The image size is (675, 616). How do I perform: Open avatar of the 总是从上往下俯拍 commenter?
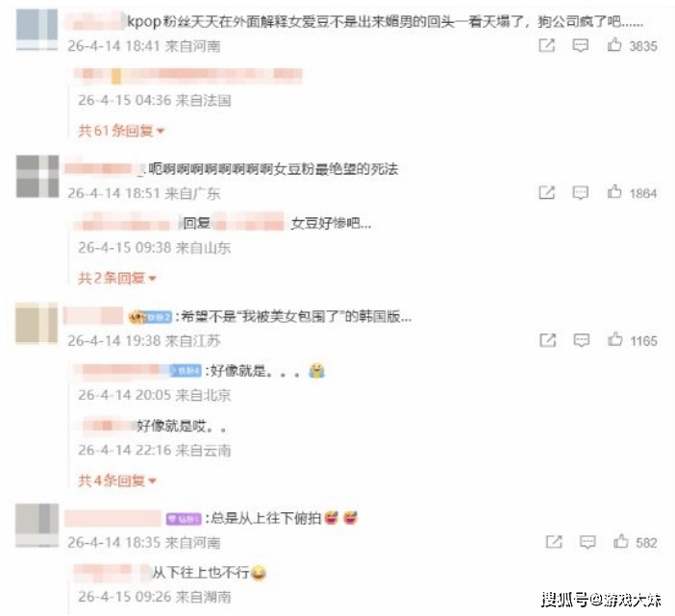[37, 525]
